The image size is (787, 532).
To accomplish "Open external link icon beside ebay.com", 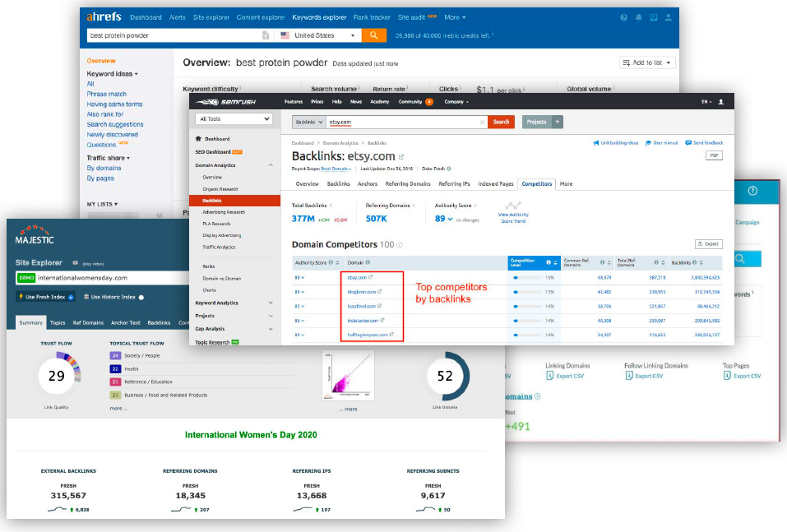I will coord(372,277).
